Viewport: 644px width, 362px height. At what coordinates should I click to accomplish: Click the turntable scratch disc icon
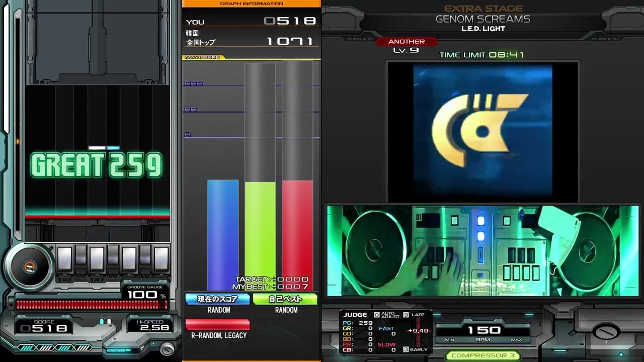(30, 266)
